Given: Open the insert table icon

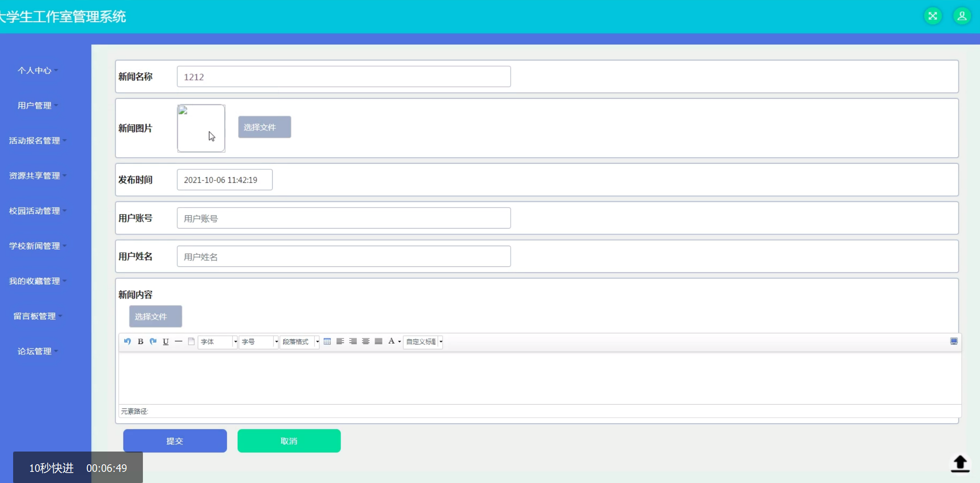Looking at the screenshot, I should point(327,341).
